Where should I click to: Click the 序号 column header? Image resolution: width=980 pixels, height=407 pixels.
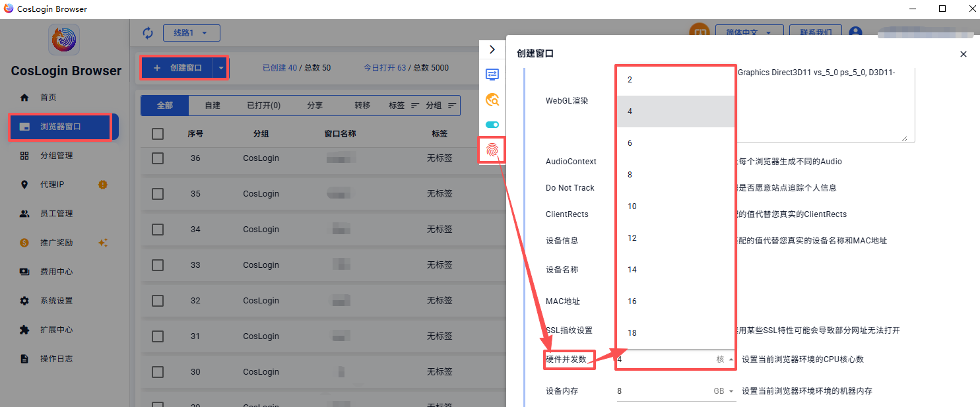pyautogui.click(x=195, y=134)
